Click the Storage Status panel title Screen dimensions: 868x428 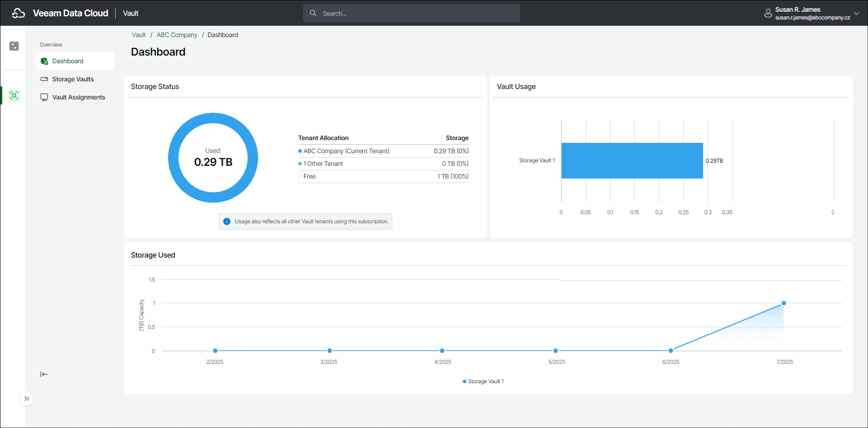155,86
